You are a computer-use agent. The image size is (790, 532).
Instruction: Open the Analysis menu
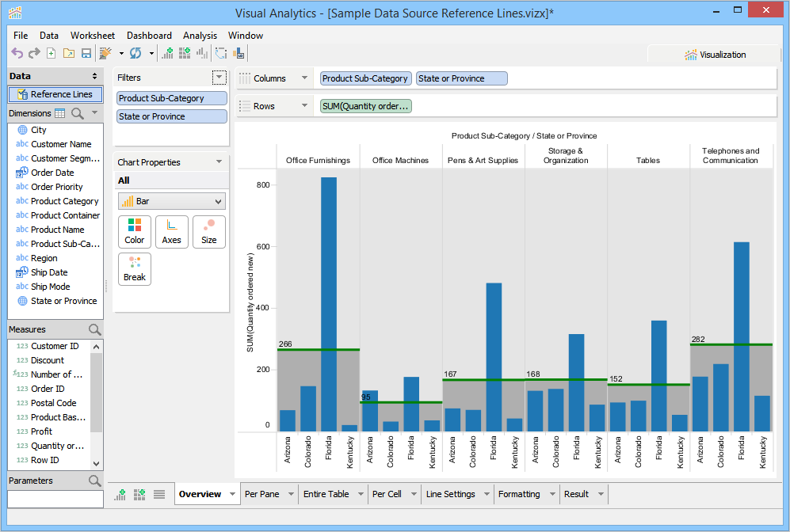pos(200,36)
